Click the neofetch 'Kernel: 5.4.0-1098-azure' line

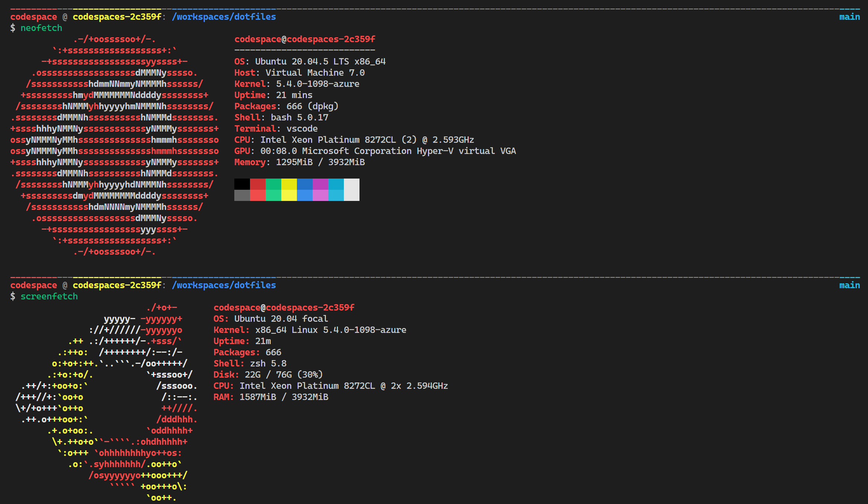[297, 84]
